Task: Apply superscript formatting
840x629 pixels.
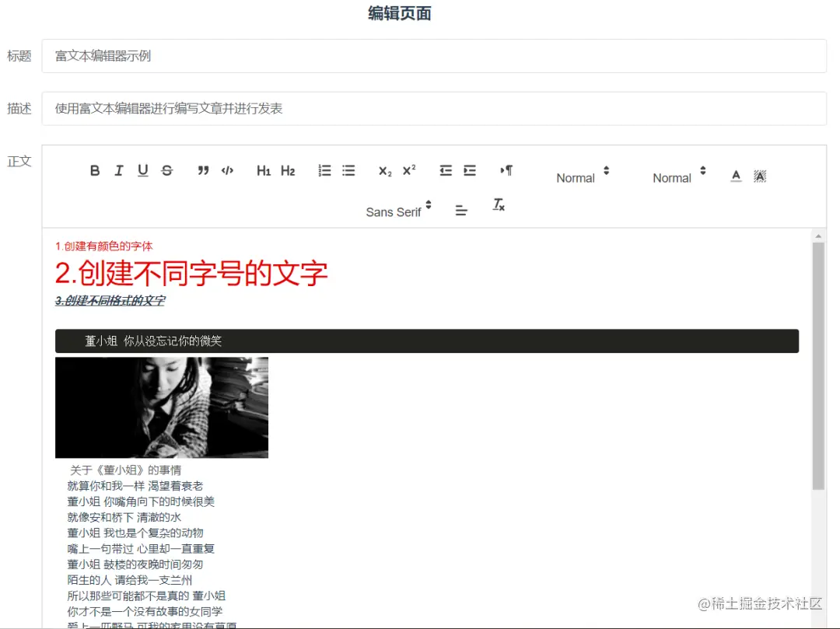Action: coord(409,171)
